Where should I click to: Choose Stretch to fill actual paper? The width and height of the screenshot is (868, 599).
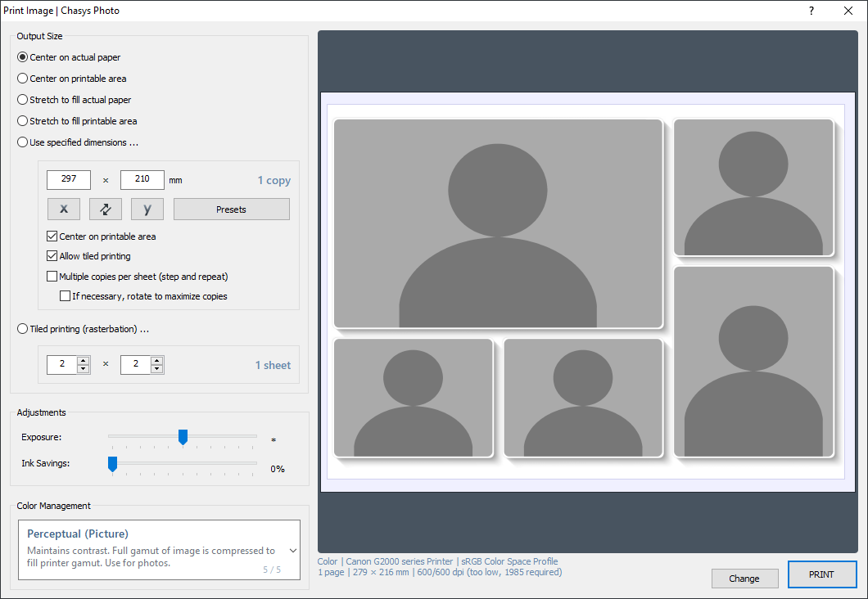(x=23, y=100)
